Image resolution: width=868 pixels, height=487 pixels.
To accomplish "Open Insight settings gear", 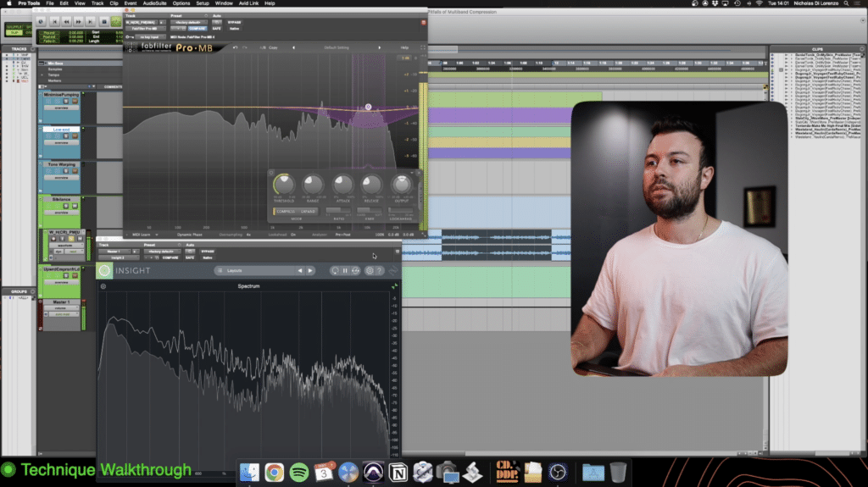I will (x=370, y=271).
